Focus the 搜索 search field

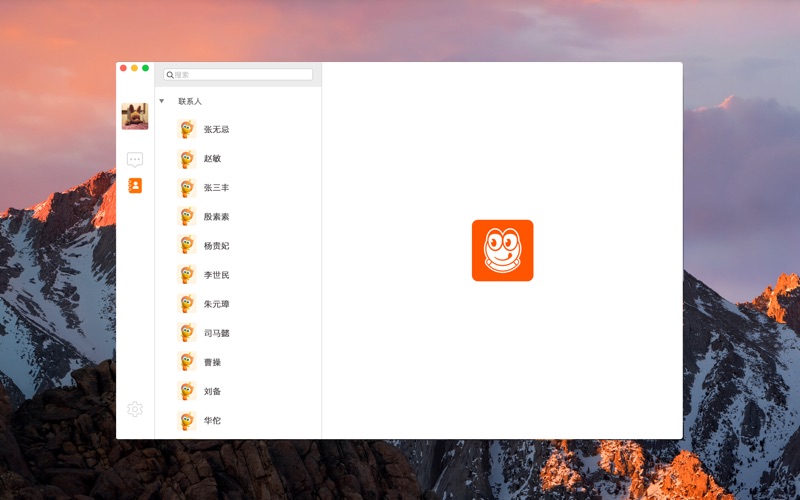tap(238, 74)
